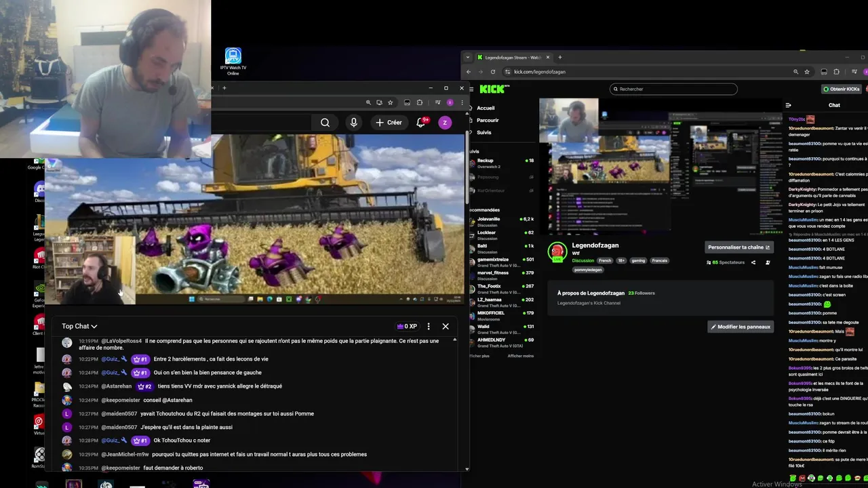Click the gaming tag chip
The height and width of the screenshot is (488, 868).
tap(638, 261)
